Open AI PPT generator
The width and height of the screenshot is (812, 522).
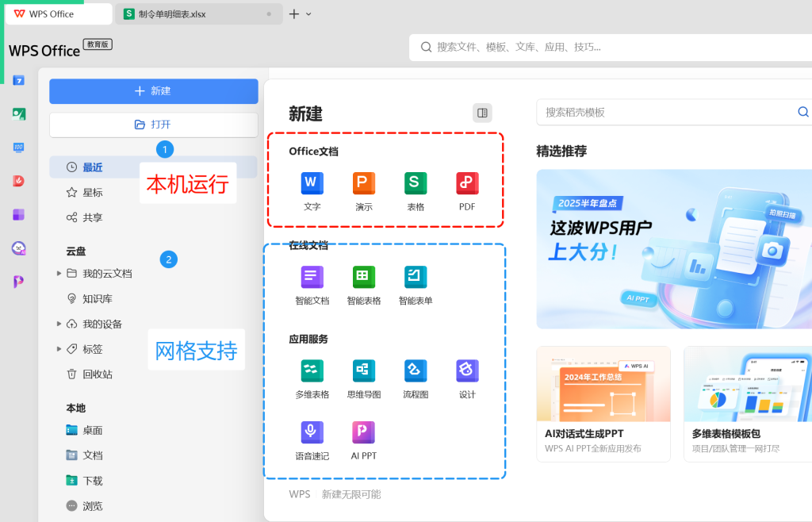click(363, 440)
